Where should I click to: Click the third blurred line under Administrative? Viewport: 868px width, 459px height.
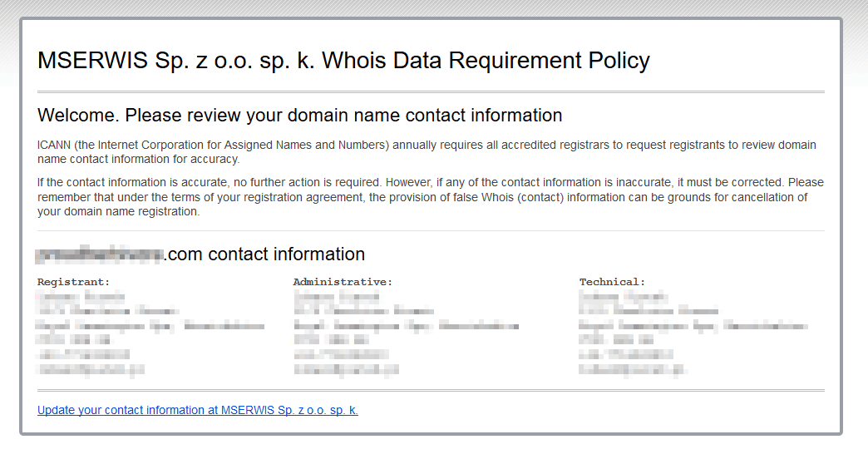(406, 325)
